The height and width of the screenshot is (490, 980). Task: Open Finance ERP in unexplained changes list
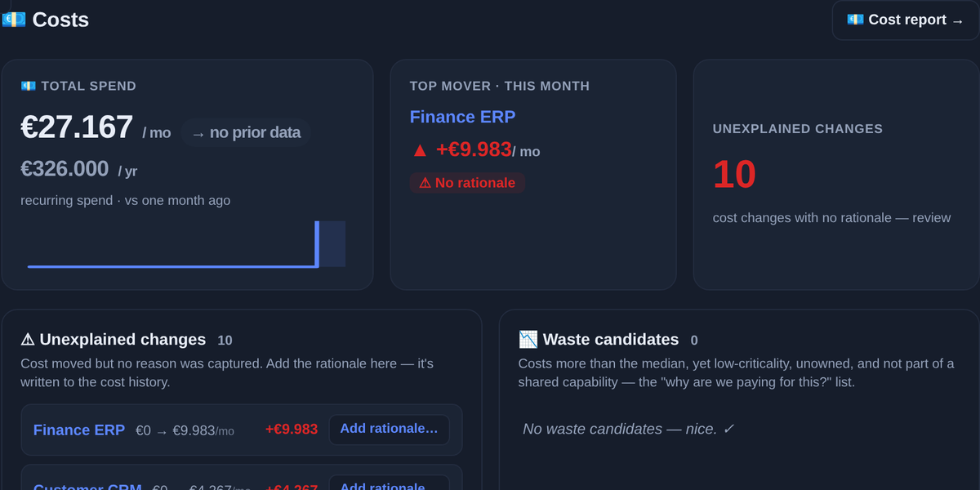[79, 430]
